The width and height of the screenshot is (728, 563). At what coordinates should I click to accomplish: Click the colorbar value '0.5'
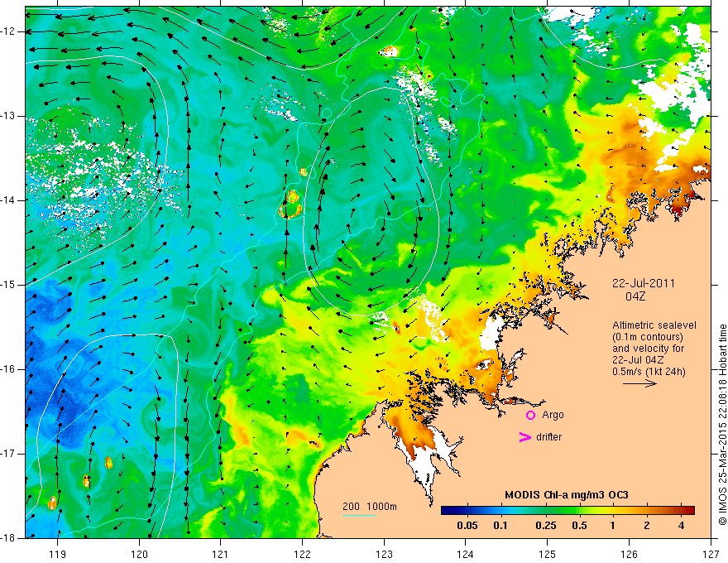click(579, 526)
